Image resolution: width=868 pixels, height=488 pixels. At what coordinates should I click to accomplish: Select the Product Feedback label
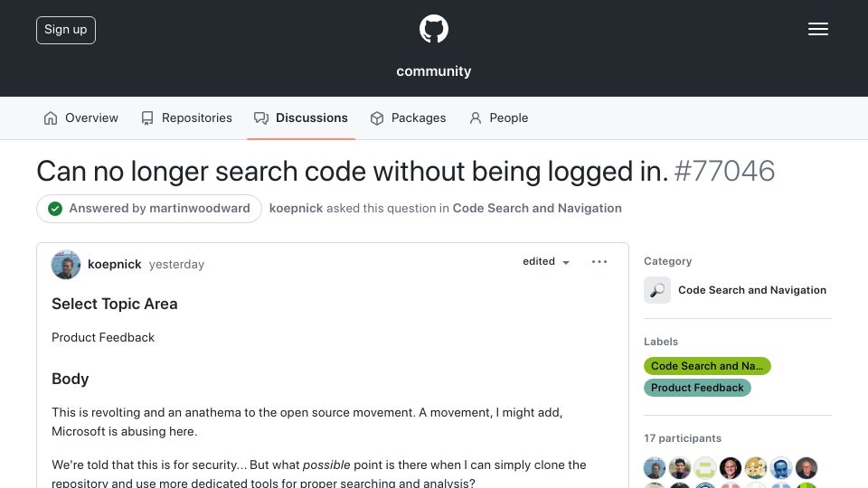click(697, 388)
